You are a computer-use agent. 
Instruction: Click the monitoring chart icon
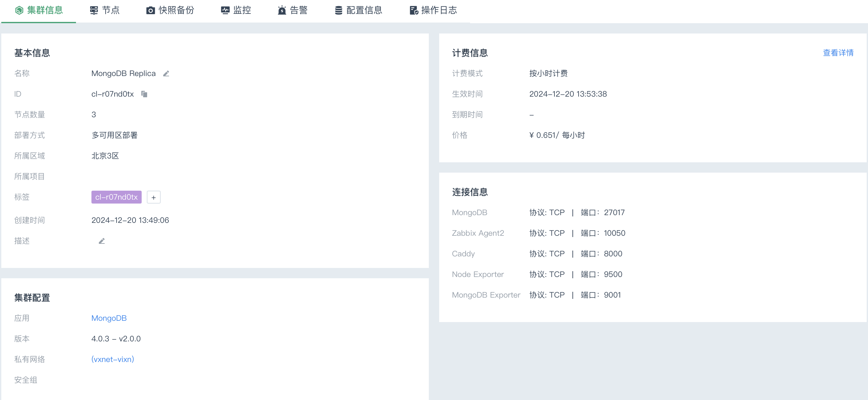coord(225,10)
